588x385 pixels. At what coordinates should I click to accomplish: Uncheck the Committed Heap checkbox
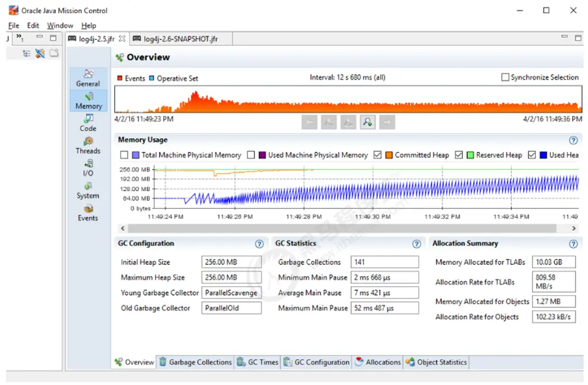click(378, 155)
